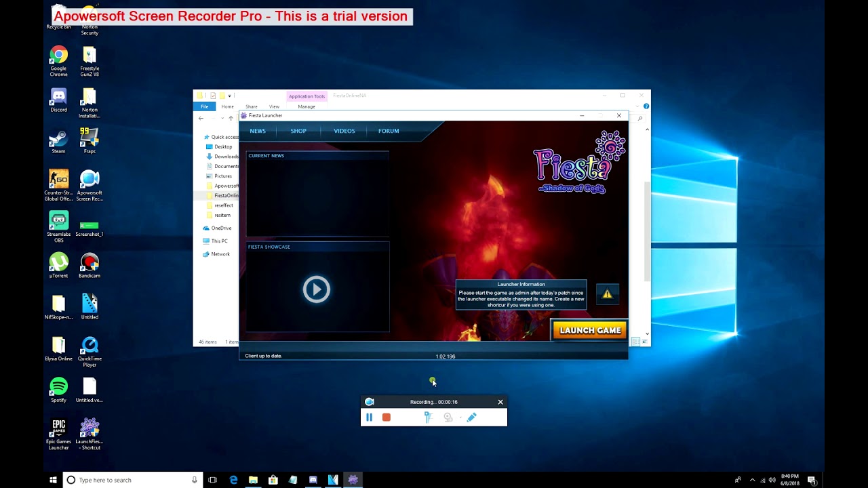Open Task View on the taskbar
868x488 pixels.
coord(212,480)
